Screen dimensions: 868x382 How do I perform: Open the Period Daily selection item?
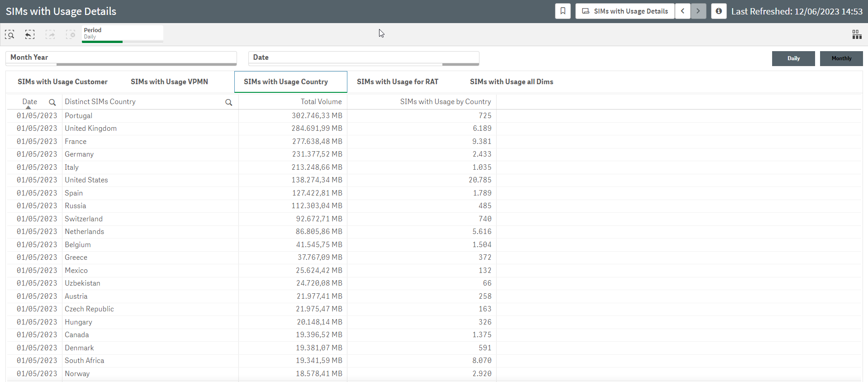tap(122, 33)
